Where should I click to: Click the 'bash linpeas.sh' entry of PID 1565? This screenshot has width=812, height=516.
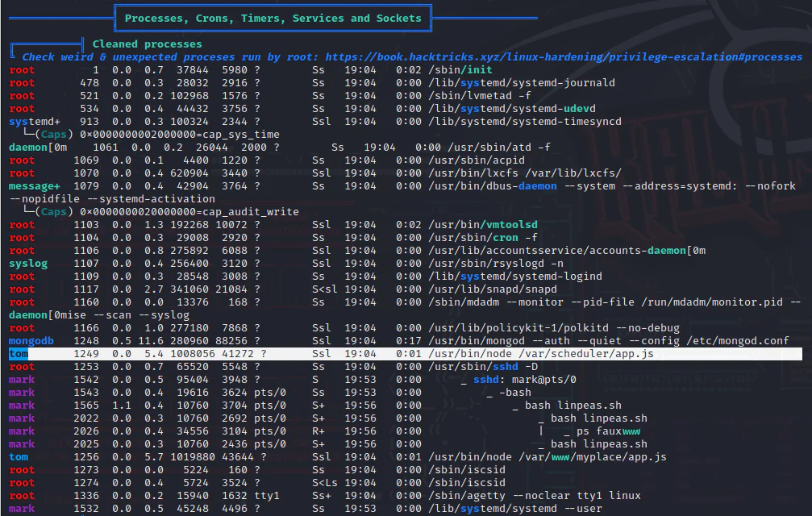point(573,406)
